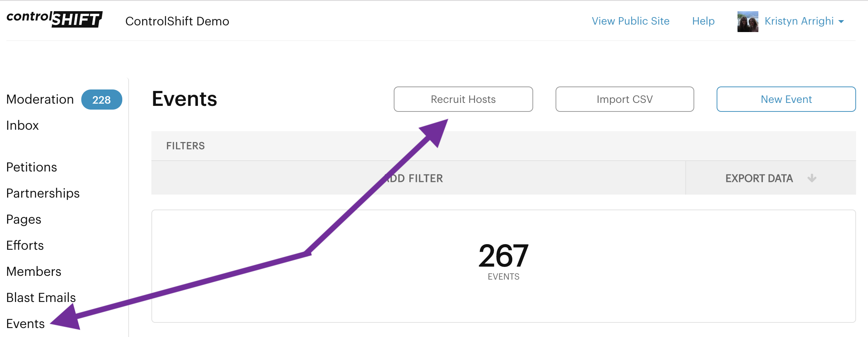
Task: Select Members in the sidebar
Action: point(34,271)
